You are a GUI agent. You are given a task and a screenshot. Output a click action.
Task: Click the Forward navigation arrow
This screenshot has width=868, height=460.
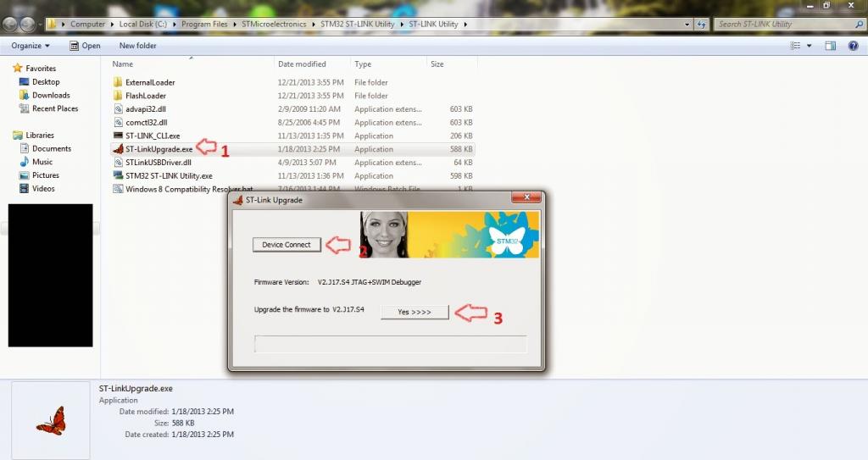pos(28,25)
